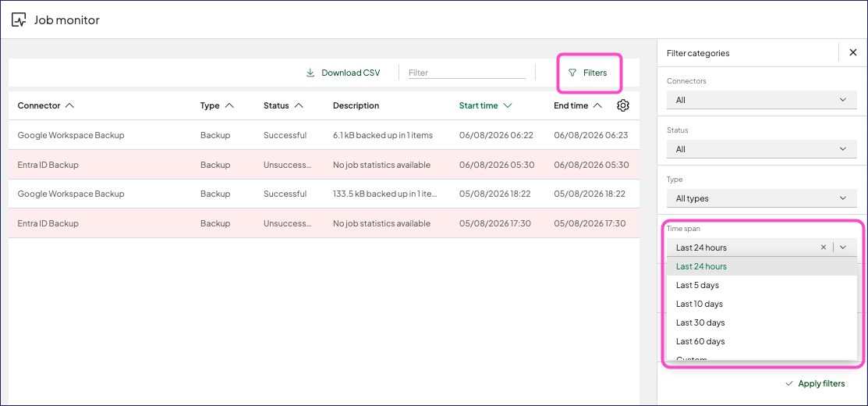Sort by Connector column arrow
This screenshot has height=406, width=868.
pyautogui.click(x=69, y=105)
